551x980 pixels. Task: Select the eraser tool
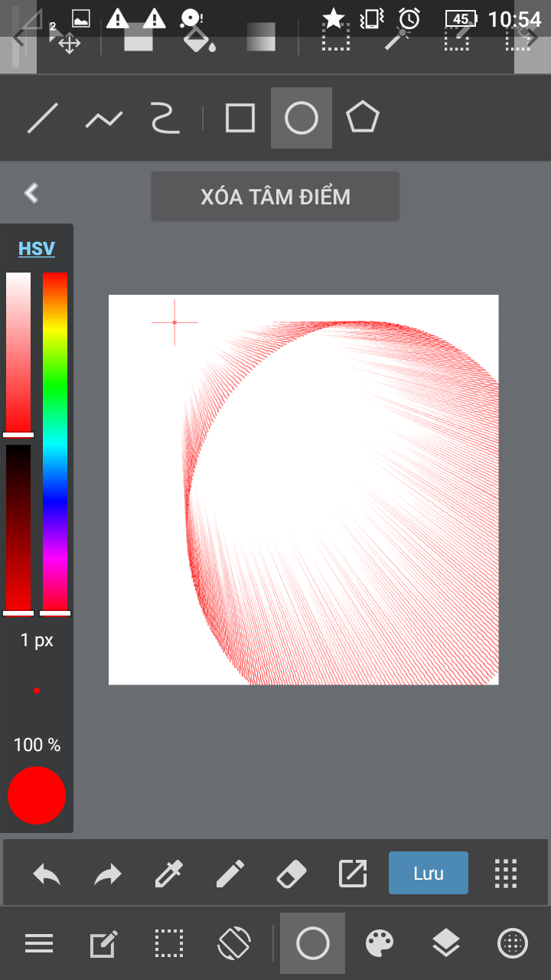291,874
